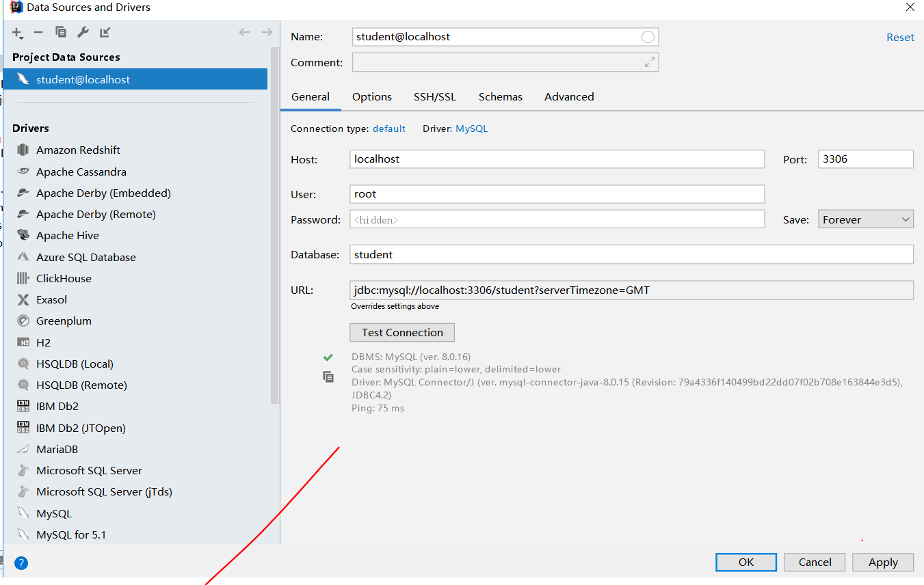Remove selected data source using minus icon
This screenshot has width=924, height=585.
point(38,31)
